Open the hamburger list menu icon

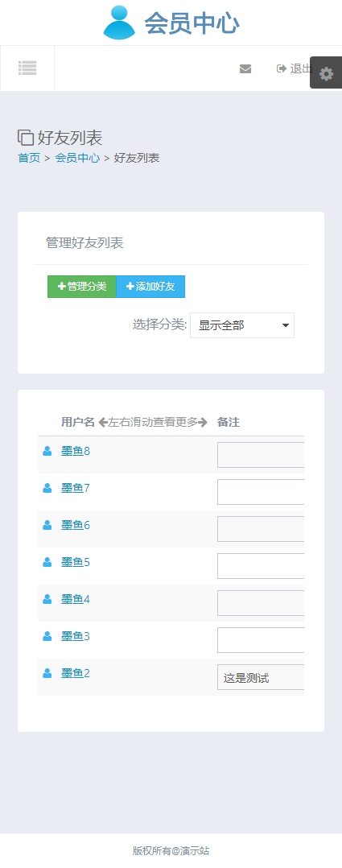[x=27, y=68]
